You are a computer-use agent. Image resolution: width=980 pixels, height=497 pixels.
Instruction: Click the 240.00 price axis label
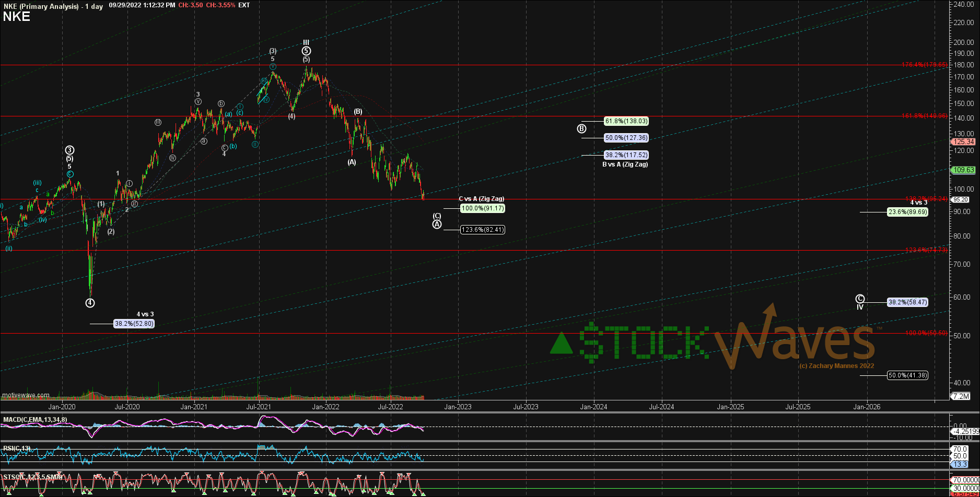pyautogui.click(x=965, y=4)
